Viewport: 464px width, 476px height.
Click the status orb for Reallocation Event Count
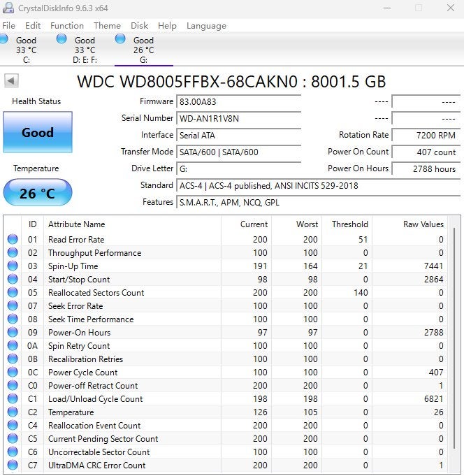coord(13,425)
